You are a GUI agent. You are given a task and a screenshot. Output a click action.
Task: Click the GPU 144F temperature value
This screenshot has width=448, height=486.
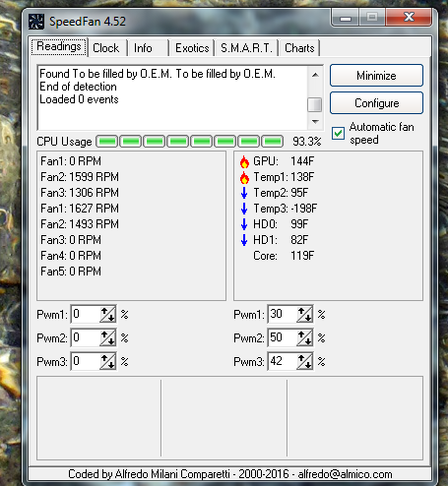click(x=302, y=161)
